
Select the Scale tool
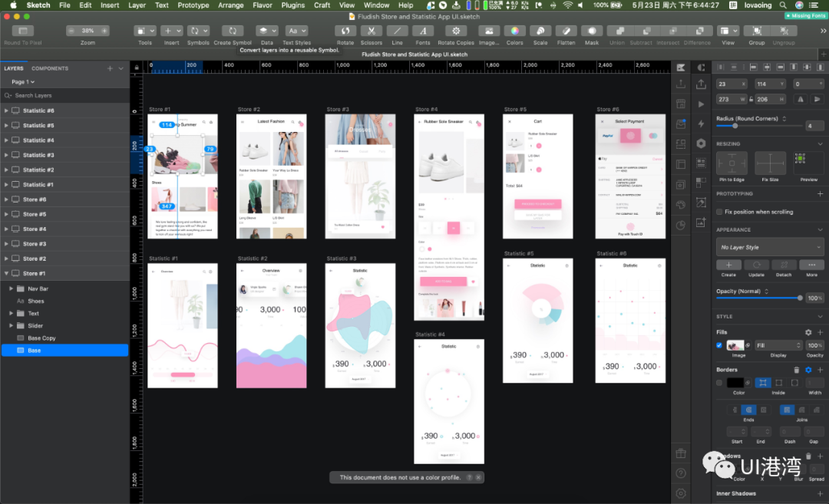coord(540,31)
